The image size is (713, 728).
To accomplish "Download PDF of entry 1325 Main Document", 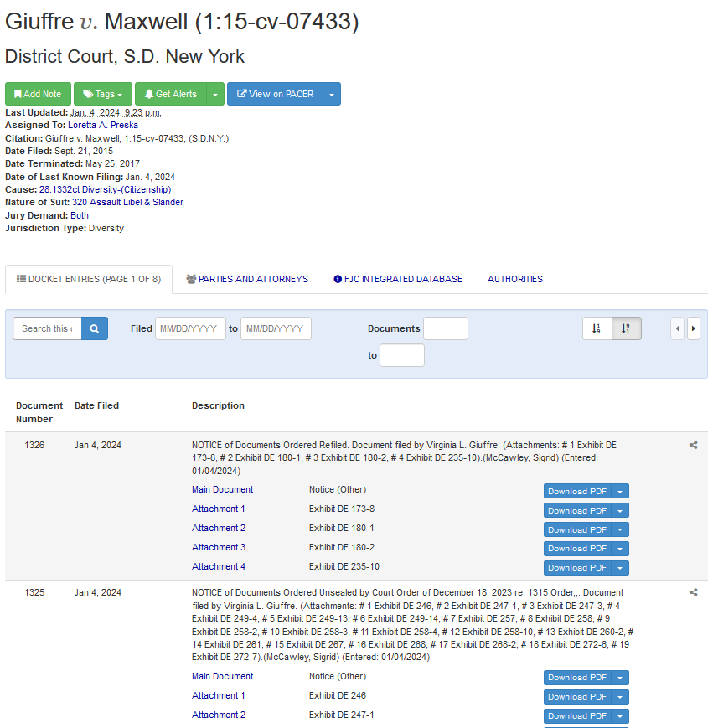I will 577,678.
